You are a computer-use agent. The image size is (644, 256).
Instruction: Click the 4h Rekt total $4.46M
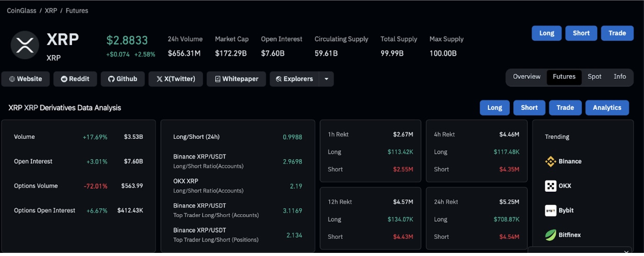(x=509, y=135)
